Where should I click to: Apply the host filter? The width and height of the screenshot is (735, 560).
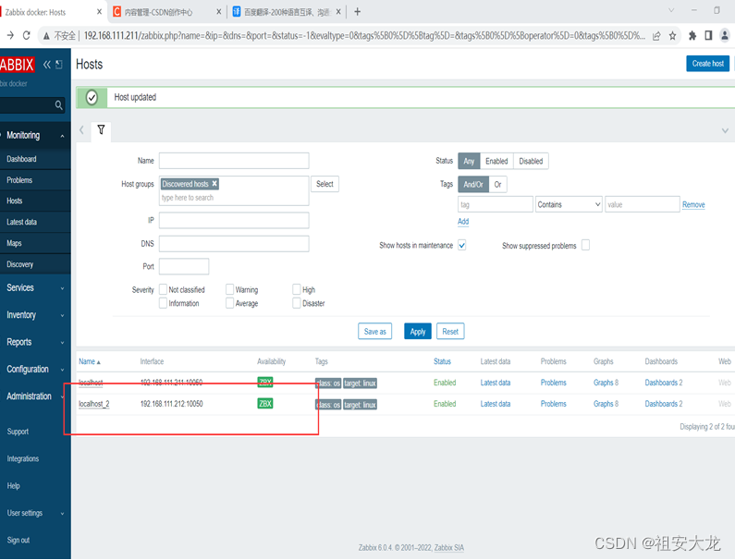[x=418, y=332]
